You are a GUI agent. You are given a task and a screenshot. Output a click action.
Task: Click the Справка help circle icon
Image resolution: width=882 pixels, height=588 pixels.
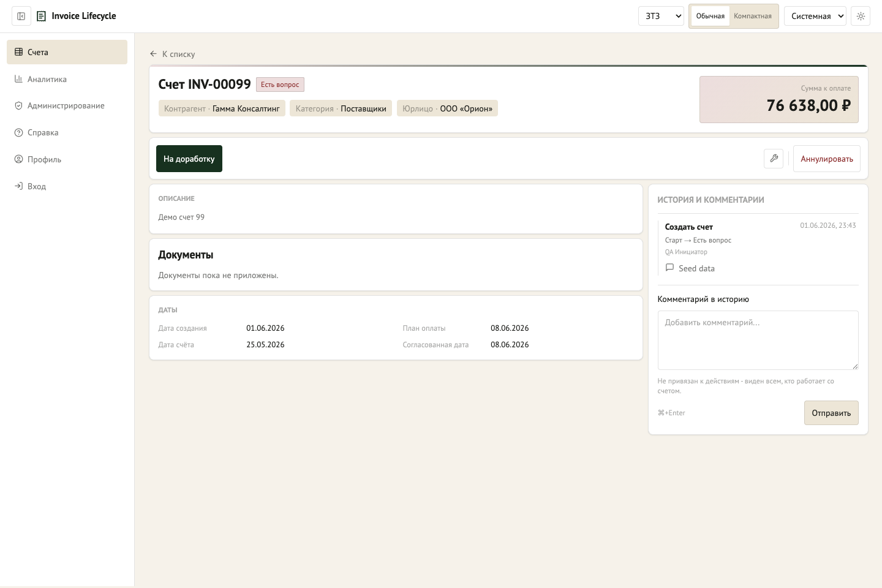pyautogui.click(x=18, y=132)
